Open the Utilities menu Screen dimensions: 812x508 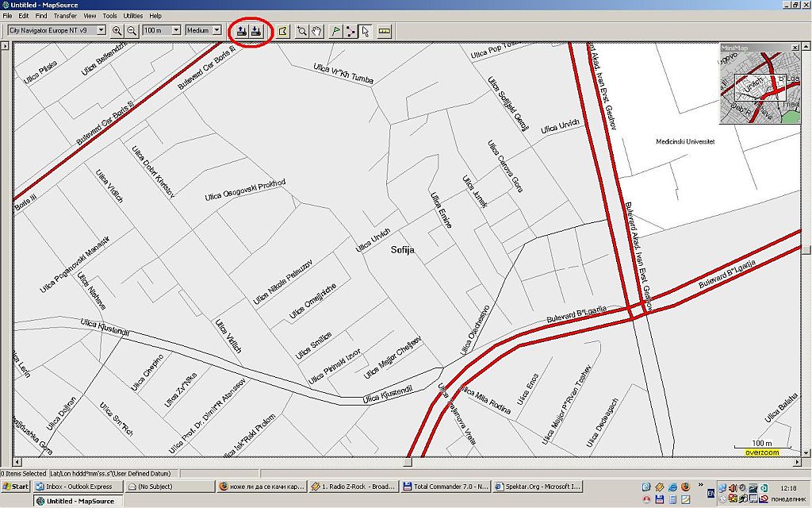[132, 16]
